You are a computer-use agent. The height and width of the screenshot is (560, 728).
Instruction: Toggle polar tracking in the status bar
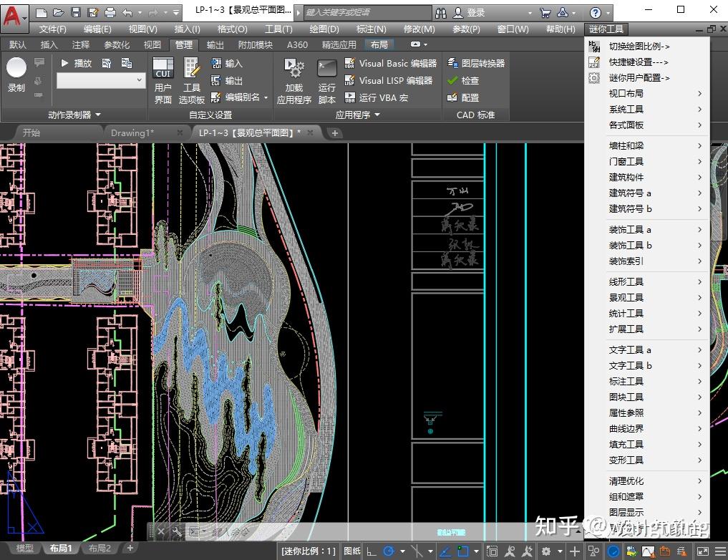pos(389,551)
